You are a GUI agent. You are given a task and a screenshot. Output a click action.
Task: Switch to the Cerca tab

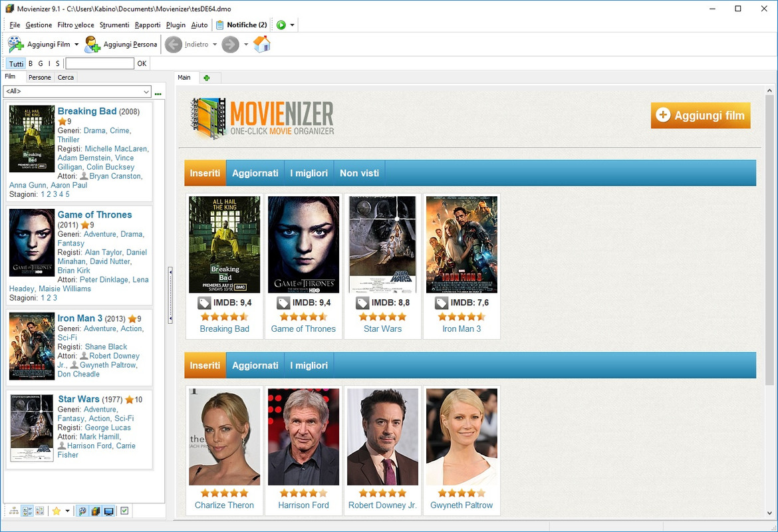pos(65,77)
